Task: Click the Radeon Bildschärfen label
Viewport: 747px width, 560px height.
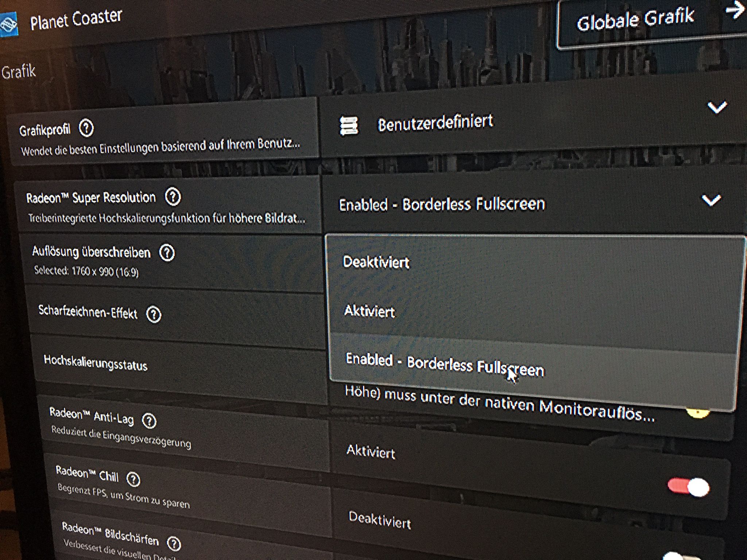Action: 111,534
